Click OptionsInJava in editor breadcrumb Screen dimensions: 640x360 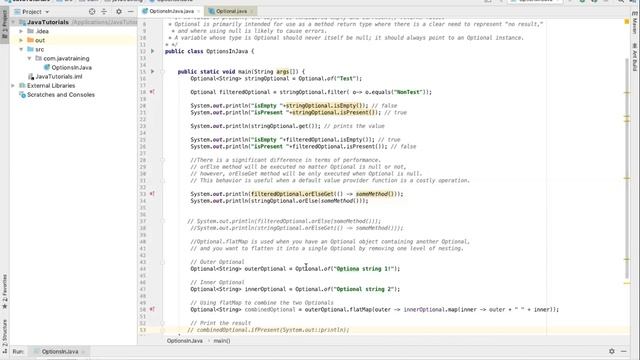[x=184, y=341]
